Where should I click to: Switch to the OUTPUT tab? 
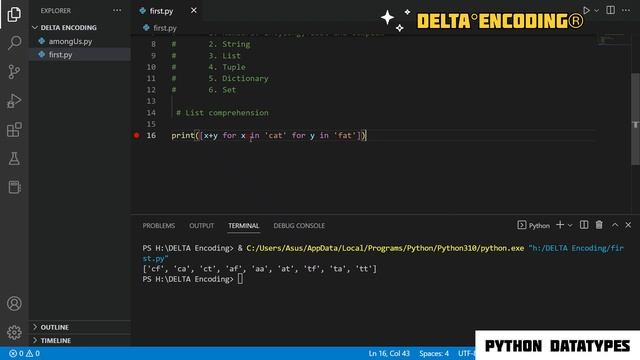[x=201, y=226]
